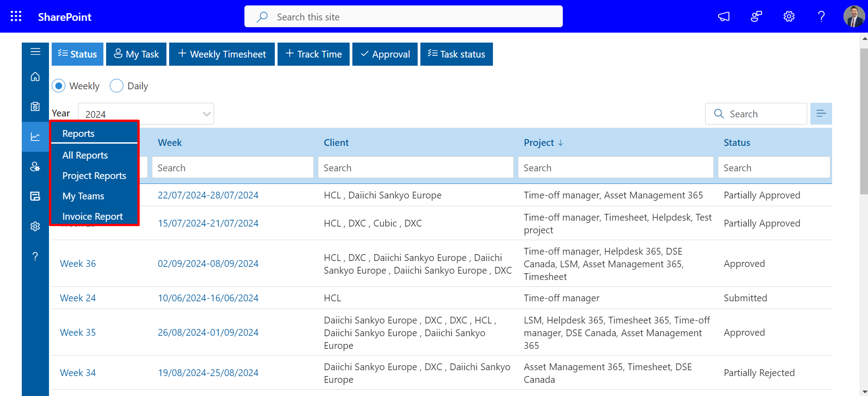Open the Project Reports menu item
Image resolution: width=868 pixels, height=396 pixels.
pos(94,176)
